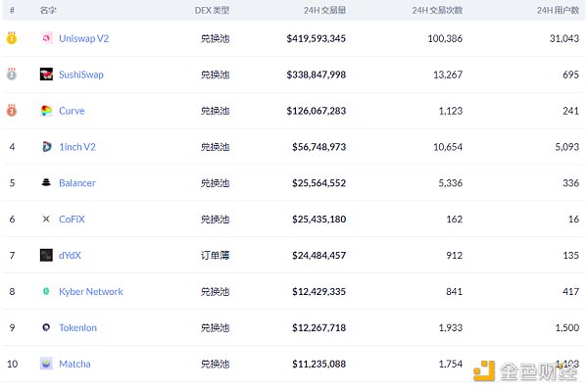Click the Kyber Network logo icon
This screenshot has width=588, height=392.
click(46, 292)
